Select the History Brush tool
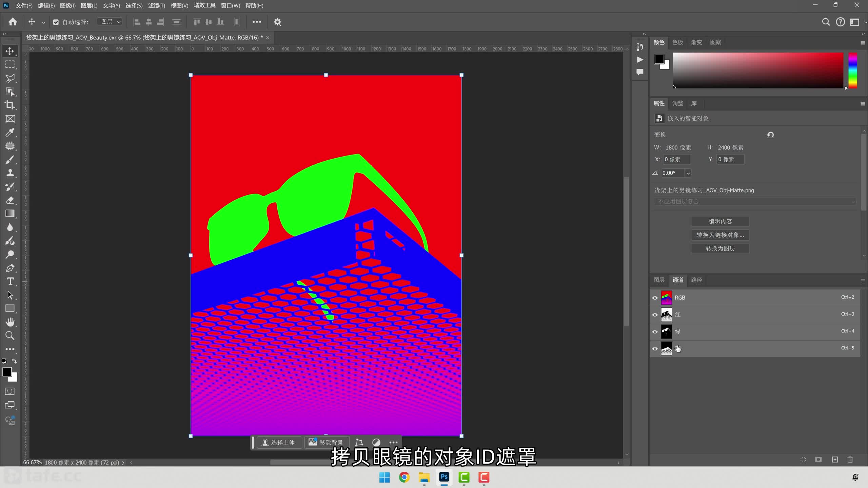Viewport: 868px width, 488px height. [x=10, y=186]
